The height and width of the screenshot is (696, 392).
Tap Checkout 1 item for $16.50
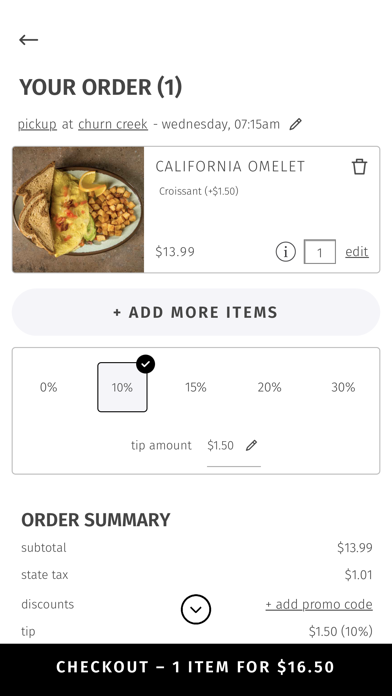[196, 668]
